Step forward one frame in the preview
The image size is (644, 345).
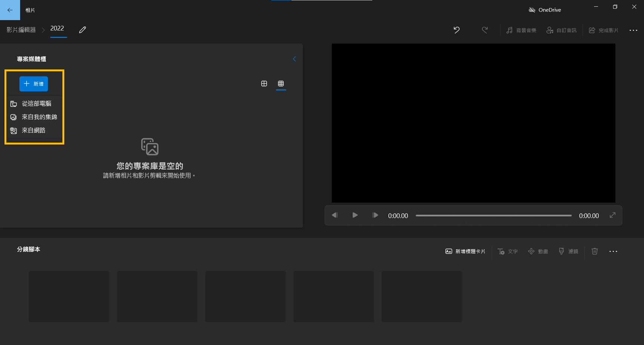tap(375, 215)
